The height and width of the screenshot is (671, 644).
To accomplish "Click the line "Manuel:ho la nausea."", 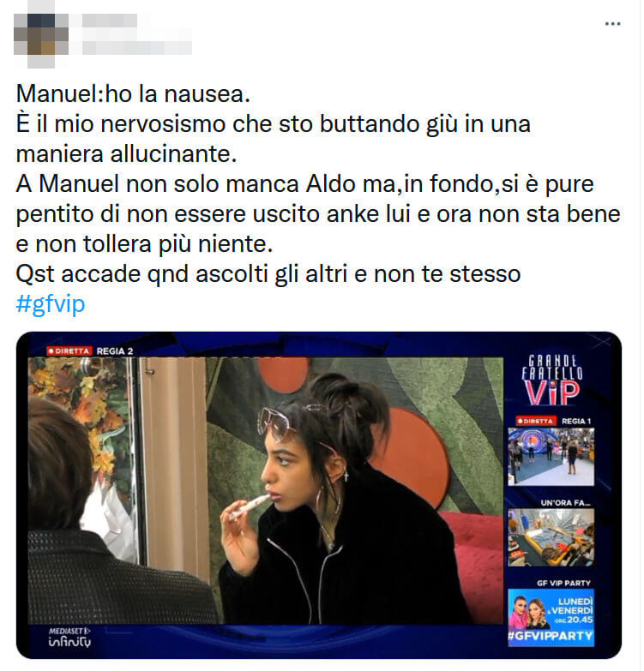I will pyautogui.click(x=133, y=93).
